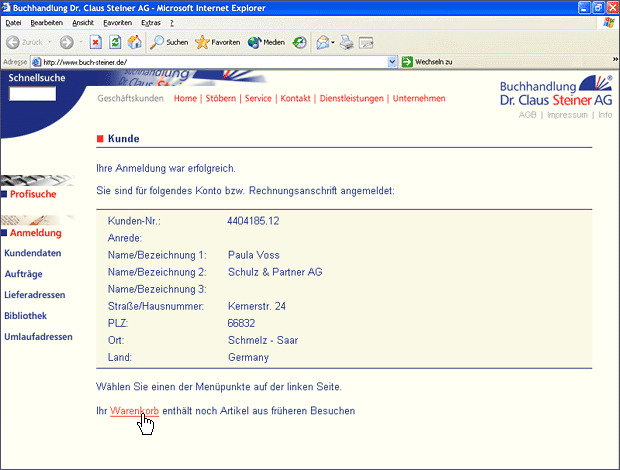Open the History (Verlauf) clock icon
Screen dimensions: 620x470
(x=299, y=42)
